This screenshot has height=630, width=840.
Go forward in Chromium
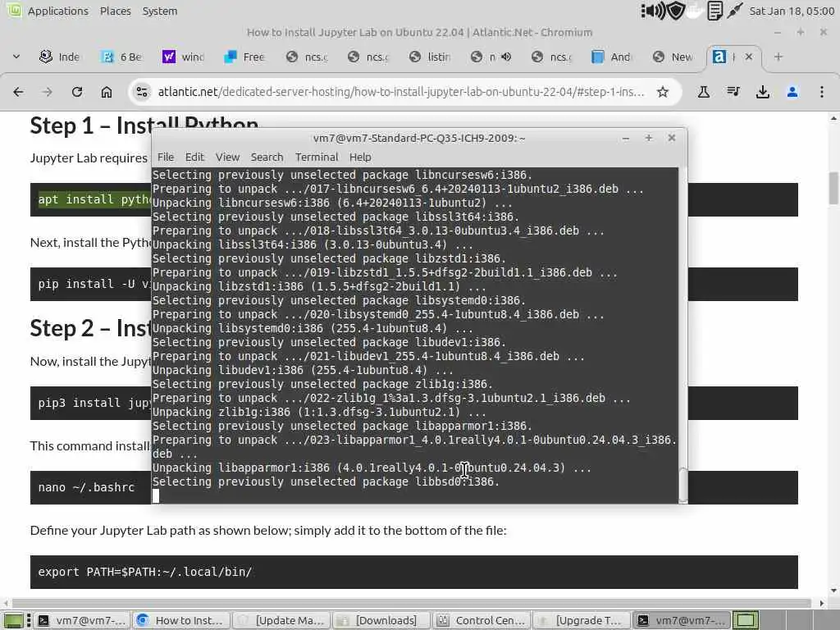click(x=47, y=92)
